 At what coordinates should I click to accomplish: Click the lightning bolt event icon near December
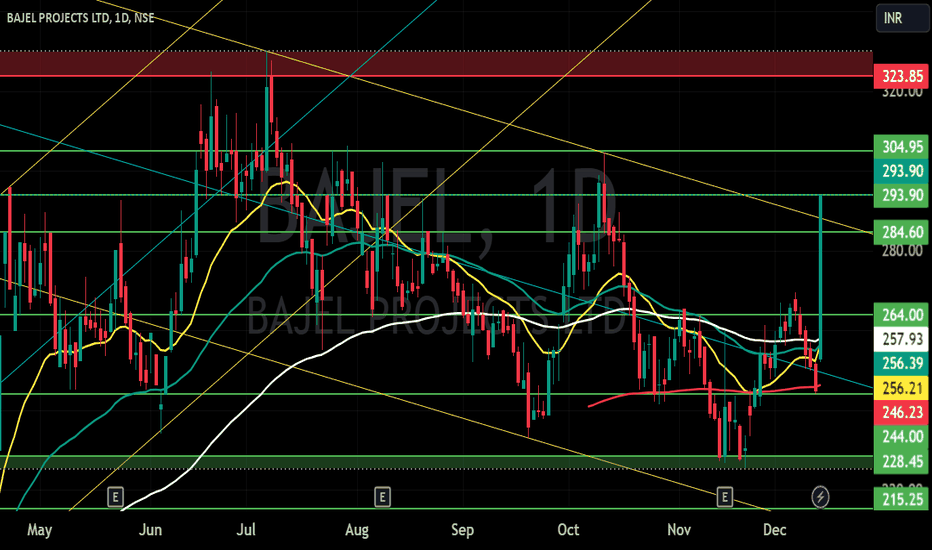(x=821, y=496)
